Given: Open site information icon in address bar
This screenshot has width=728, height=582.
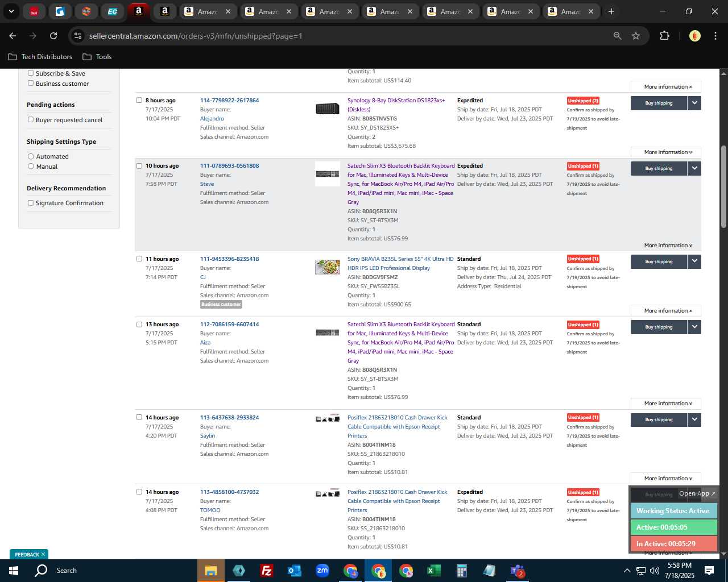Looking at the screenshot, I should click(78, 36).
